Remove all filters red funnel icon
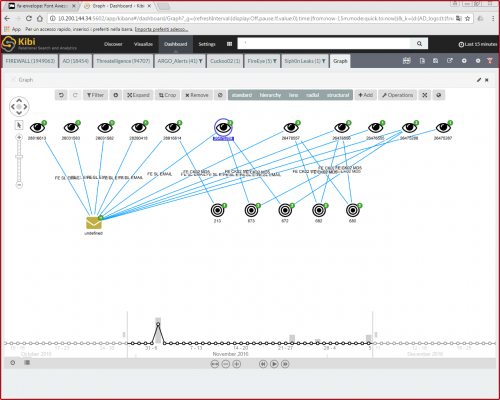Image resolution: width=500 pixels, height=400 pixels. tap(490, 61)
